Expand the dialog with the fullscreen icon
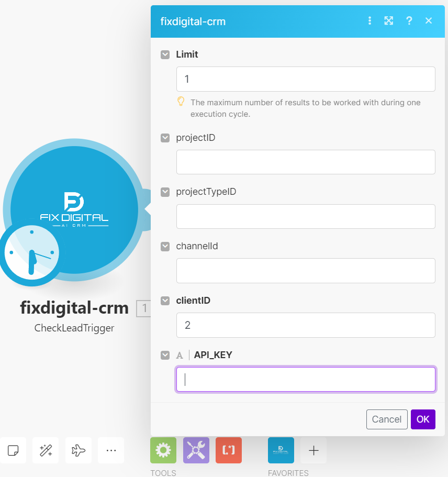The width and height of the screenshot is (448, 477). click(x=388, y=21)
